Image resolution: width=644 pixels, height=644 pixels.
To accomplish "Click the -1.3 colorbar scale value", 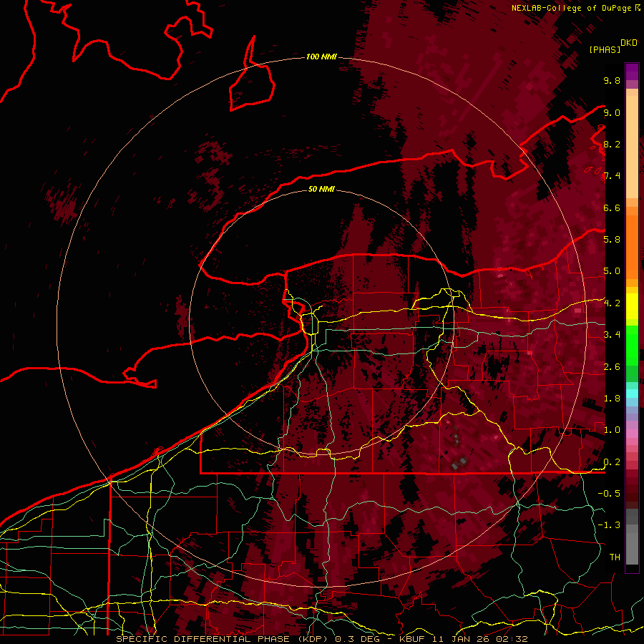I will pos(609,525).
